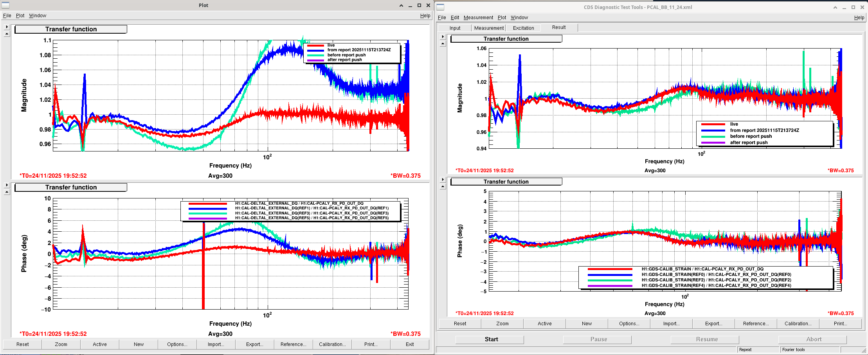Expand options panel of bottom plot in Plot window
Screen dimensions: 868x355
[x=7, y=185]
